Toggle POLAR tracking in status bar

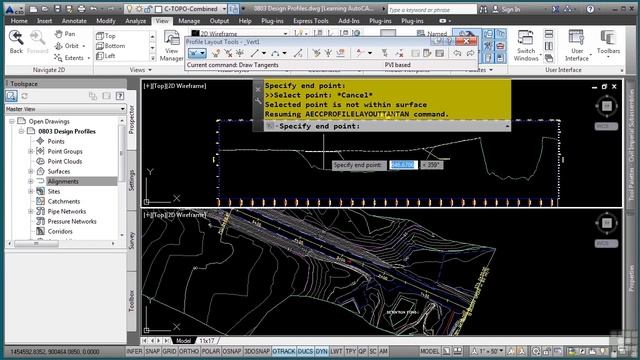pyautogui.click(x=211, y=351)
